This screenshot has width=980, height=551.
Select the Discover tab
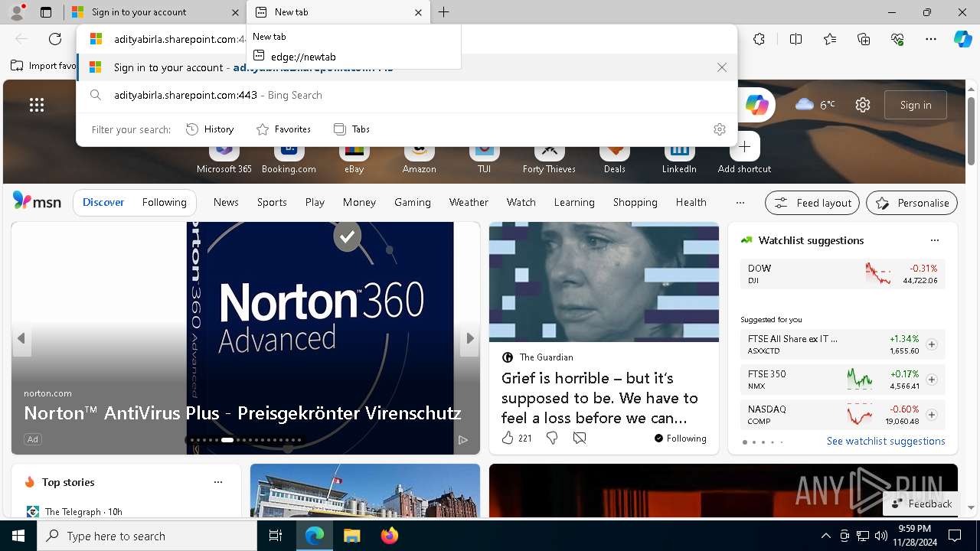click(x=103, y=203)
